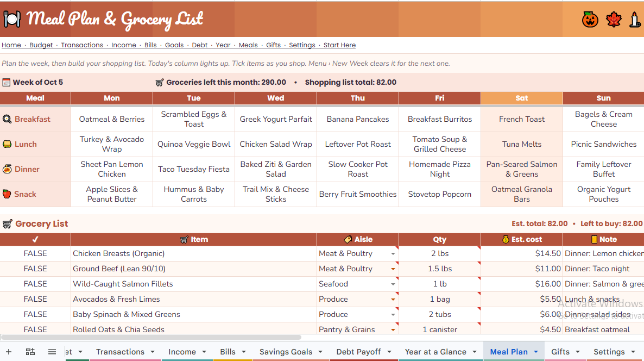Select the Taco Tuesday Fiesta dinner cell

pyautogui.click(x=194, y=170)
